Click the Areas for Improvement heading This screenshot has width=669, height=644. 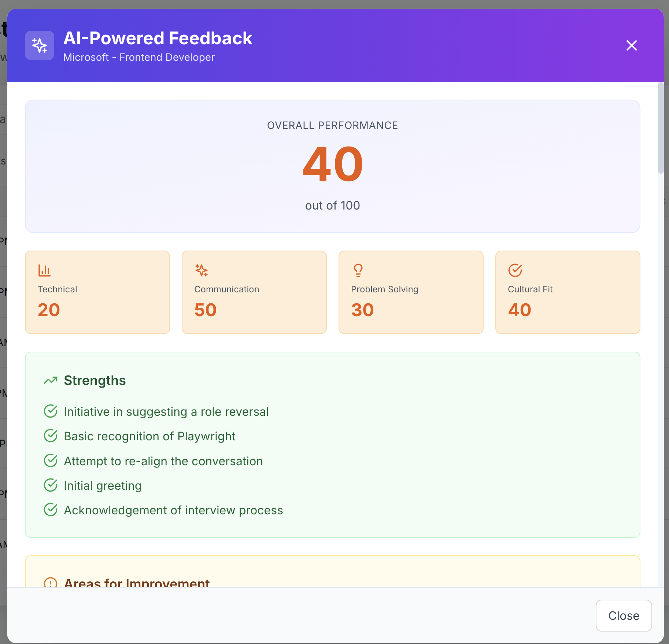point(137,583)
